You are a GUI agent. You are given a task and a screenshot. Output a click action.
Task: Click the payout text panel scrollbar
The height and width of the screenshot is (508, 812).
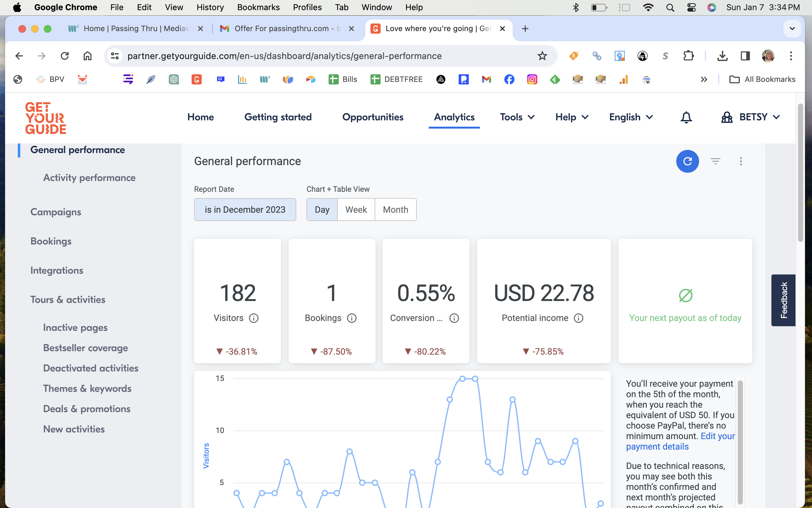pyautogui.click(x=740, y=442)
